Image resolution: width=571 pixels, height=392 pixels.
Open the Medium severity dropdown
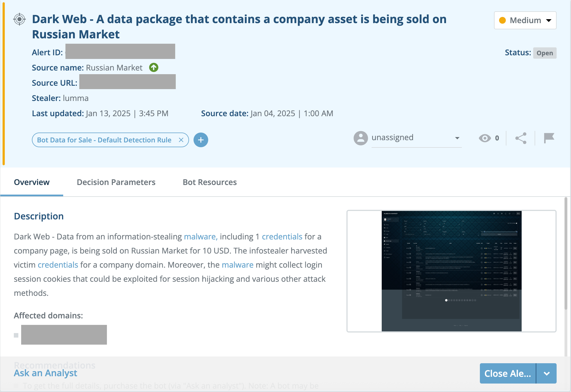click(x=548, y=20)
